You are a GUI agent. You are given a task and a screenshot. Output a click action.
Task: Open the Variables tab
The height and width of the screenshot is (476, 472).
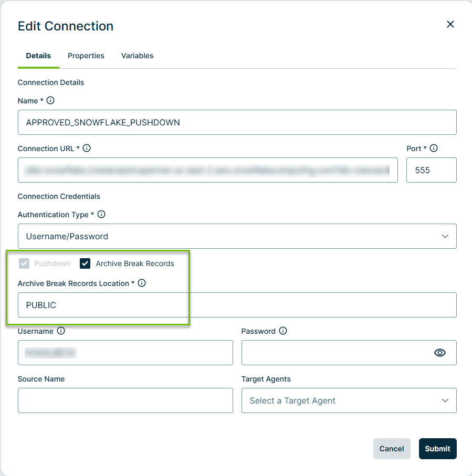coord(137,56)
